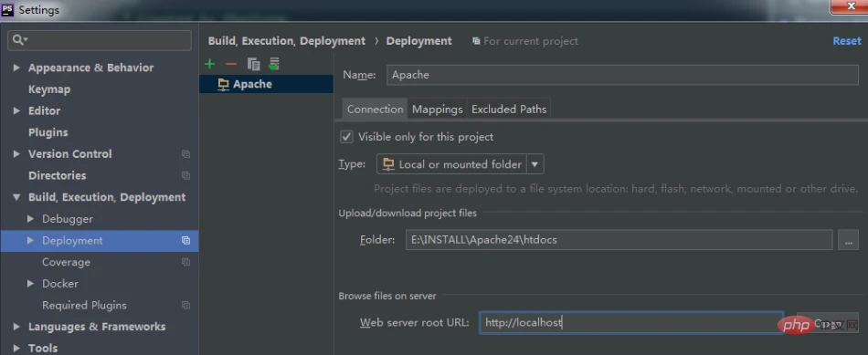The image size is (868, 355).
Task: Select Deployment in the settings tree
Action: (x=100, y=241)
